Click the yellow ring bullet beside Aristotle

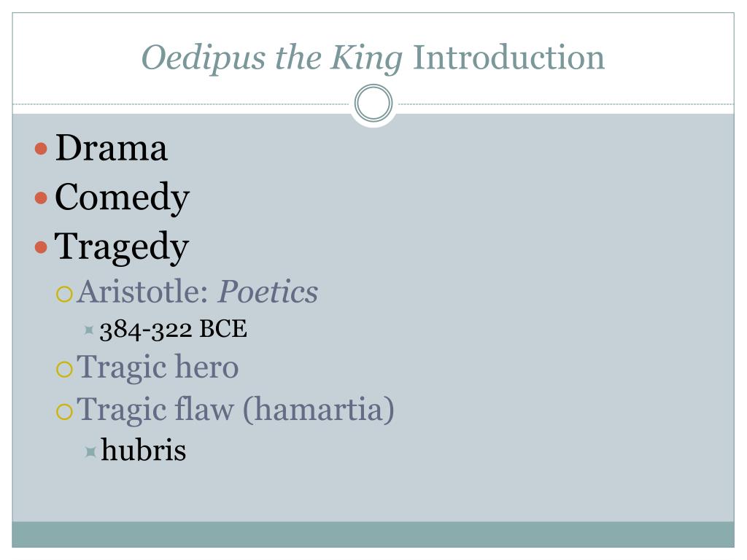click(64, 294)
